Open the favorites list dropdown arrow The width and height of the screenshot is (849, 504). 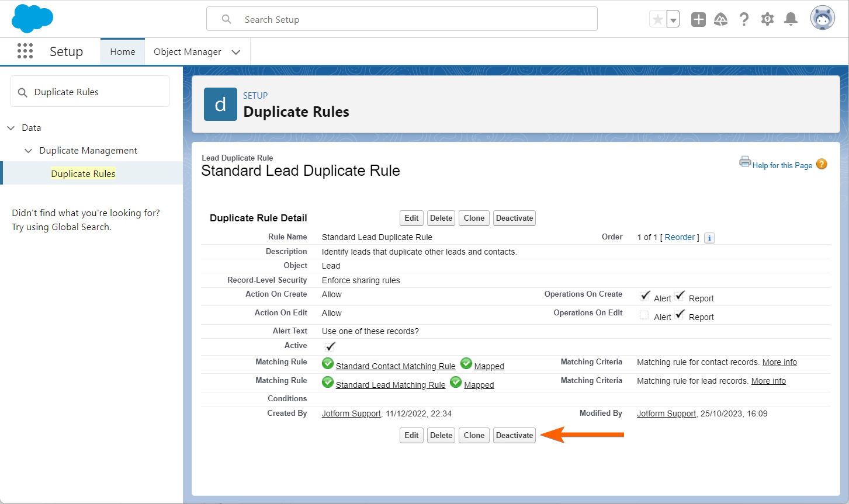tap(673, 20)
